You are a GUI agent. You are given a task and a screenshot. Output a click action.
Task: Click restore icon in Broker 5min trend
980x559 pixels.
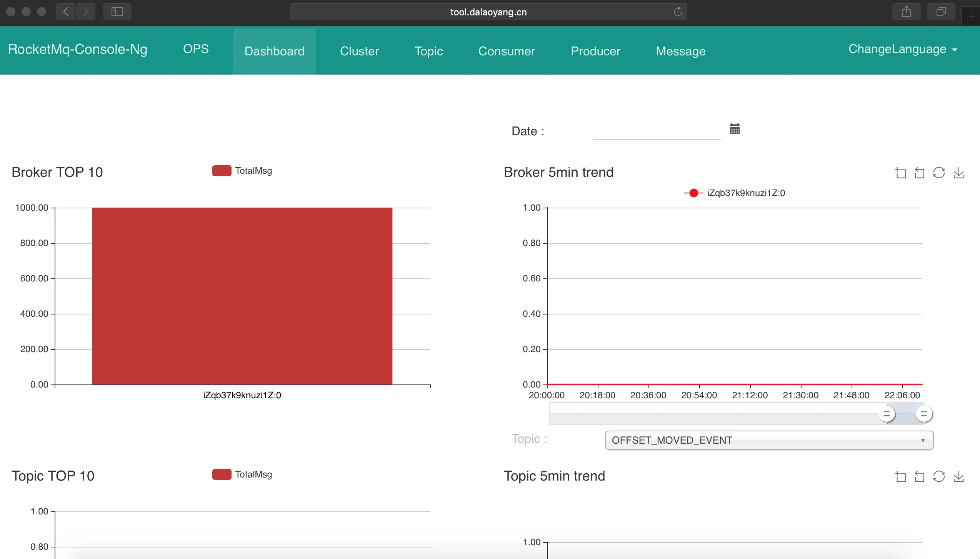pos(939,173)
